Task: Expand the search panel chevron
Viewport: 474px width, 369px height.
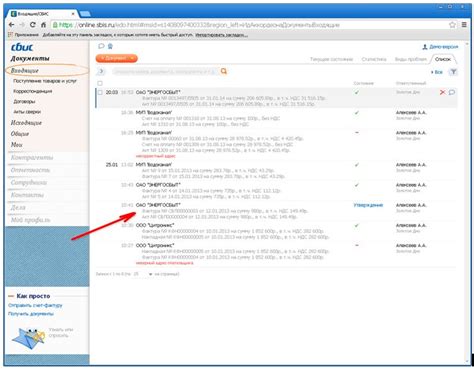Action: 101,71
